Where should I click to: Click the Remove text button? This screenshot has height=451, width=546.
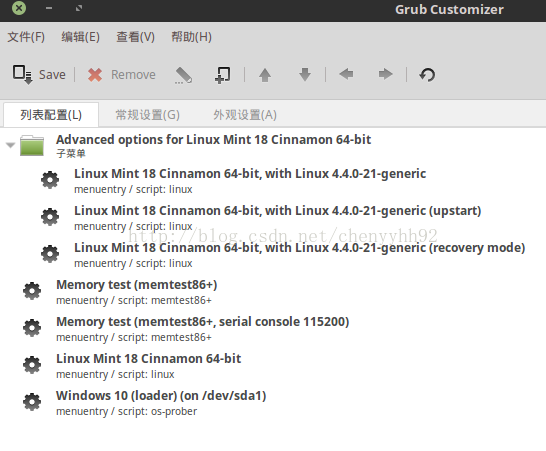coord(133,75)
